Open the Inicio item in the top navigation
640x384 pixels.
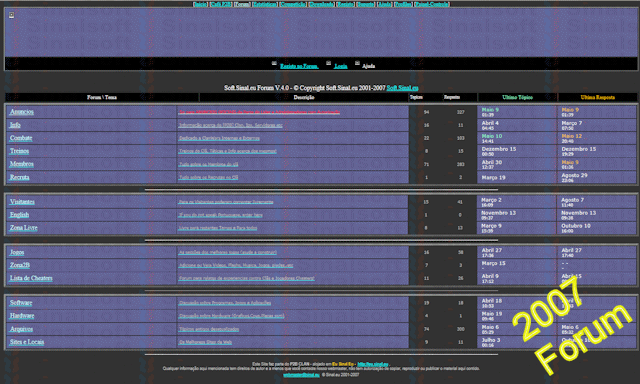pos(200,4)
